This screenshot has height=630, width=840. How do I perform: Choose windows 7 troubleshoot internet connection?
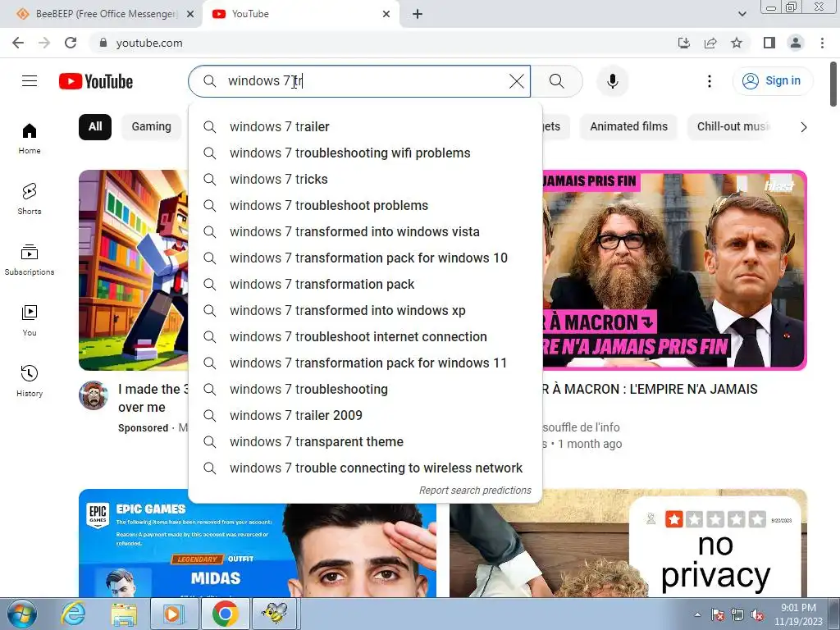pos(365,337)
